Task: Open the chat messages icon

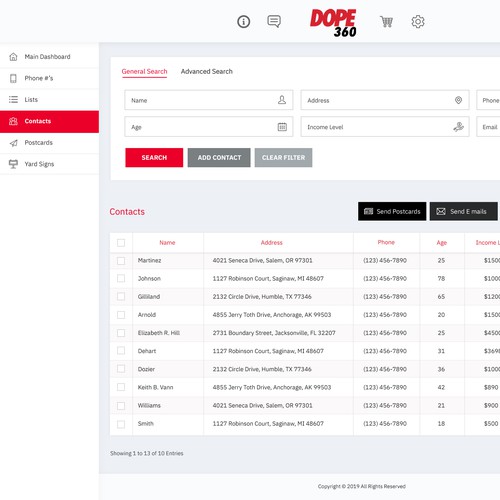Action: pyautogui.click(x=274, y=22)
